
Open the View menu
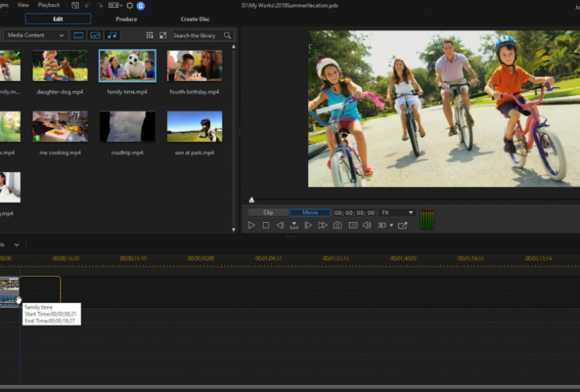point(23,6)
